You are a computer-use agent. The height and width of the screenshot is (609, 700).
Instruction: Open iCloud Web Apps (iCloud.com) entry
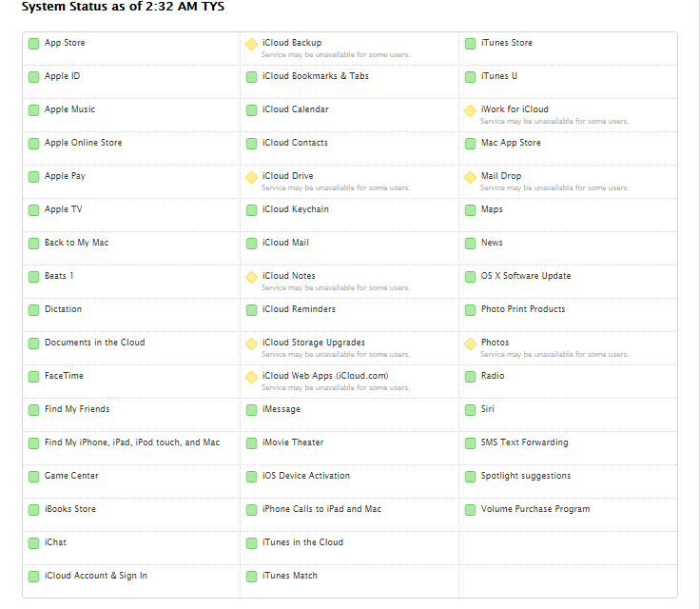tap(325, 376)
